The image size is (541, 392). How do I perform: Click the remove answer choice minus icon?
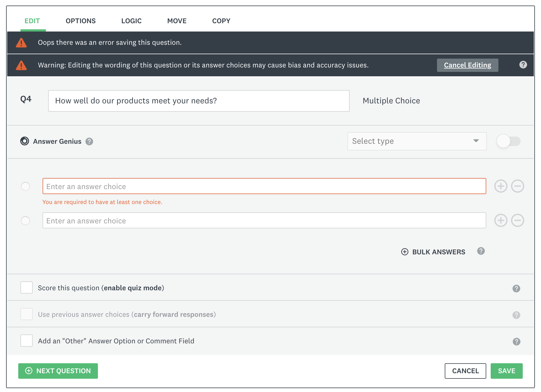[517, 186]
